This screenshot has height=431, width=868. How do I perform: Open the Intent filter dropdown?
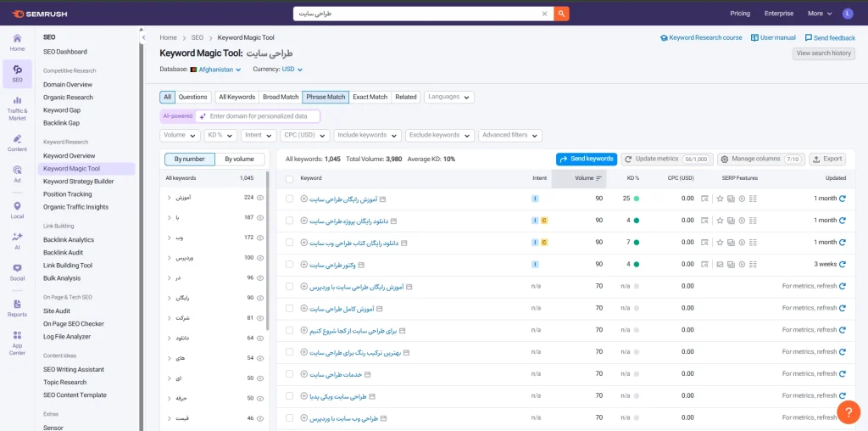[x=259, y=135]
